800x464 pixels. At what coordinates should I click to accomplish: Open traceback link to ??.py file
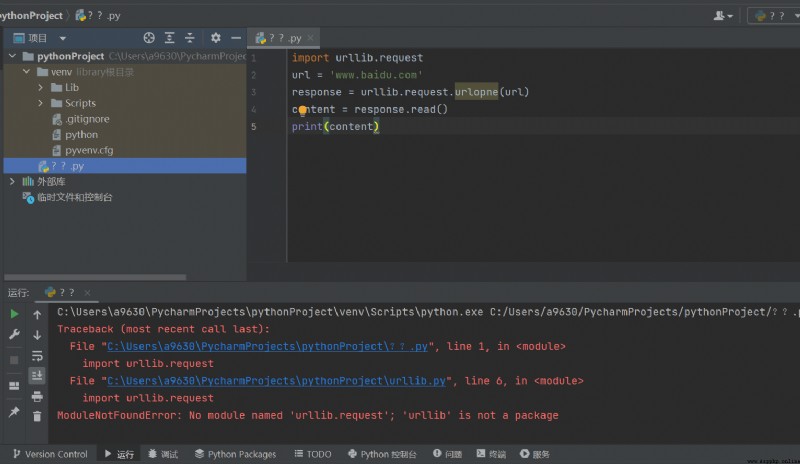pyautogui.click(x=267, y=346)
